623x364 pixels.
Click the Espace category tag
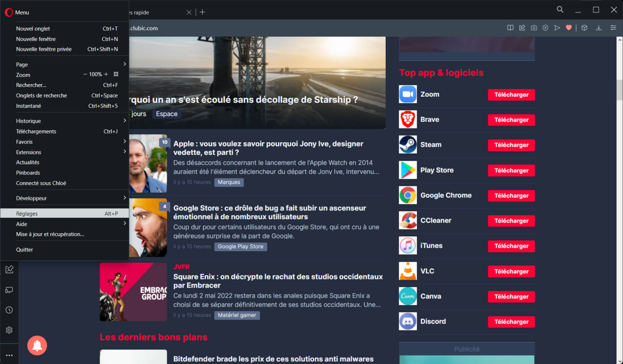click(x=167, y=114)
